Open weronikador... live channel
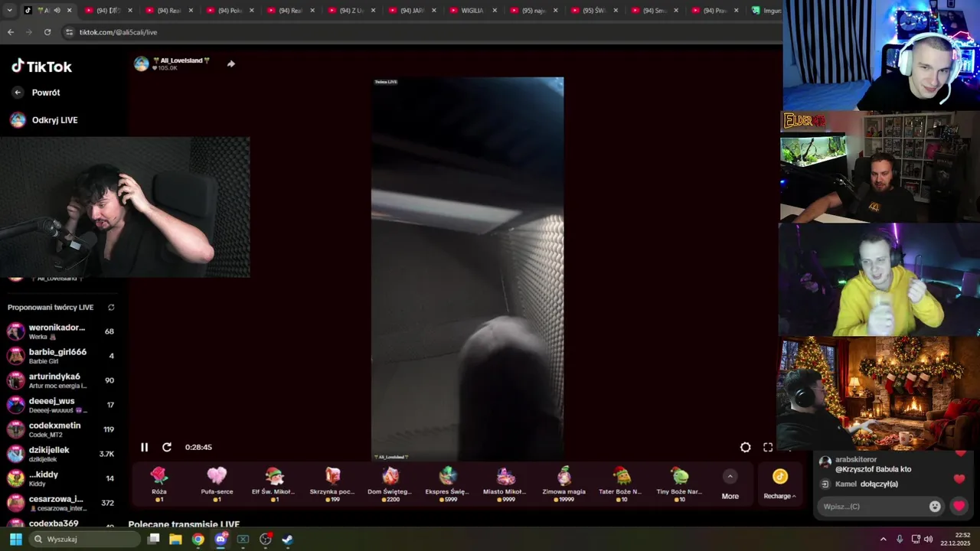 [x=61, y=331]
